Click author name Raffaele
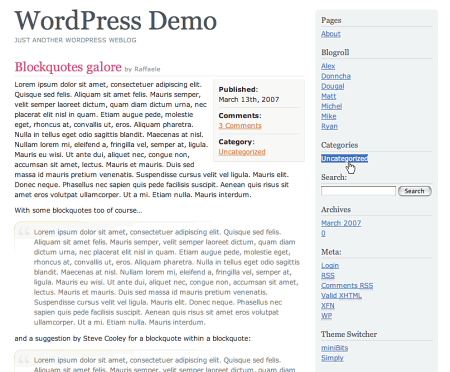Viewport: 450px width, 372px height. pos(147,69)
